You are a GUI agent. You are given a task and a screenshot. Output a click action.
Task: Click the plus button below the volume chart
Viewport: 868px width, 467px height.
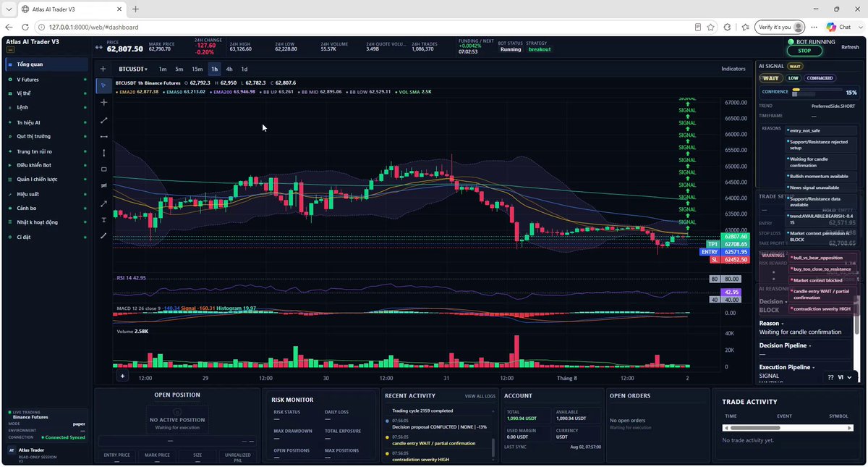coord(122,376)
